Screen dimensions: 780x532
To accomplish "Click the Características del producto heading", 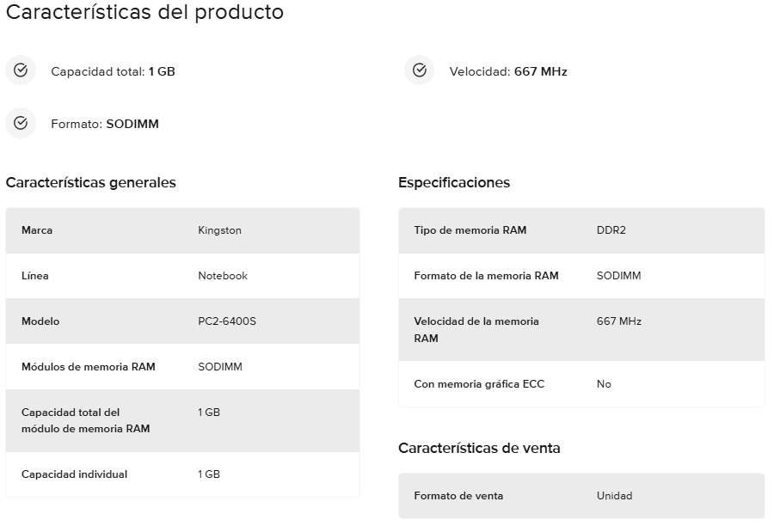I will [x=144, y=12].
